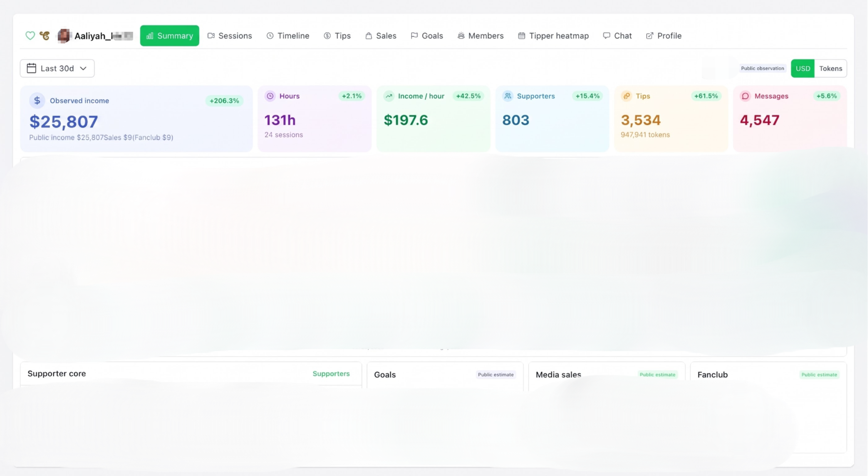This screenshot has width=868, height=476.
Task: Click the +2.1% hours change badge
Action: click(x=352, y=96)
